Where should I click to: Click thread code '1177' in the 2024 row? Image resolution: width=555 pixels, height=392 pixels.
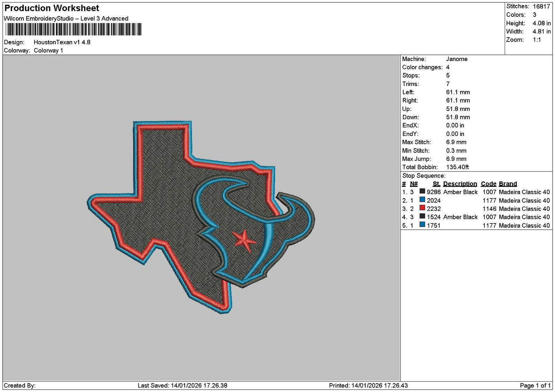489,200
